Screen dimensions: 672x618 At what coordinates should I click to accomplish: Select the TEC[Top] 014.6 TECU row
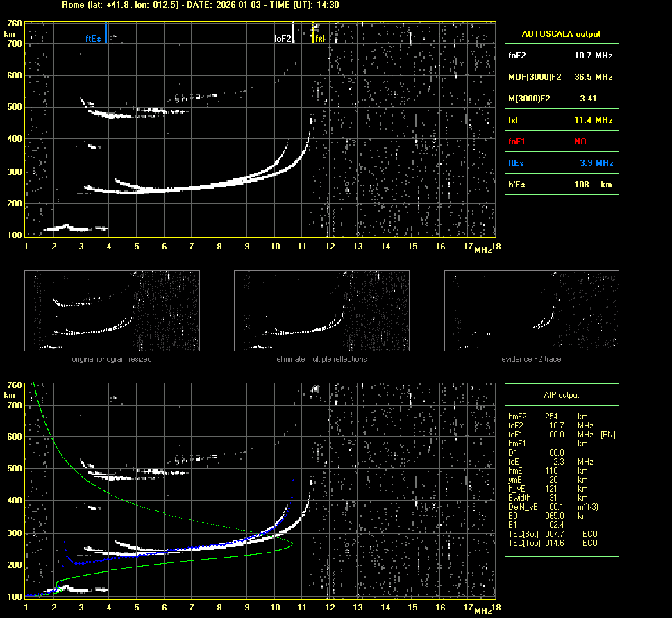(x=553, y=543)
